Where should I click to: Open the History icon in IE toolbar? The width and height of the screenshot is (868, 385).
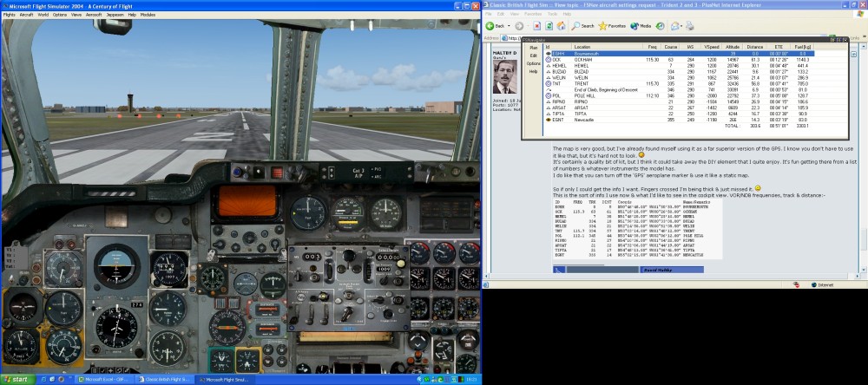pyautogui.click(x=661, y=26)
